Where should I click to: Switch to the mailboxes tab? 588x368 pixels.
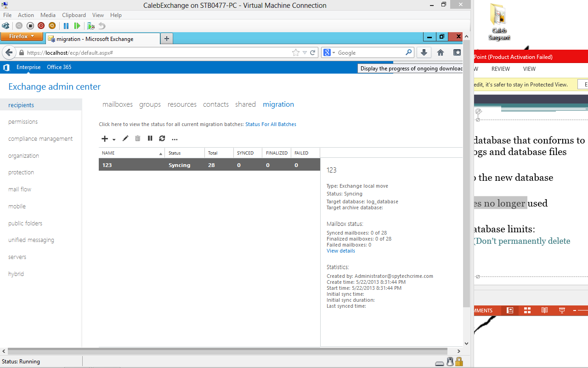coord(118,104)
